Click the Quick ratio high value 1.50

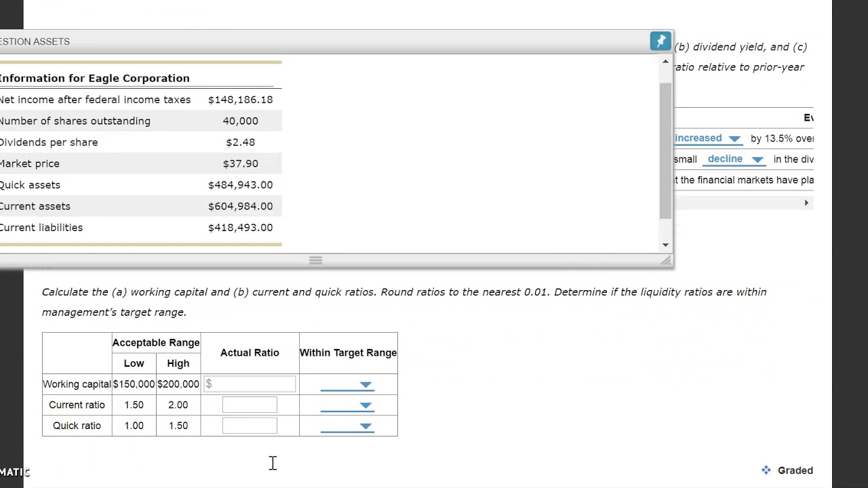click(x=178, y=426)
